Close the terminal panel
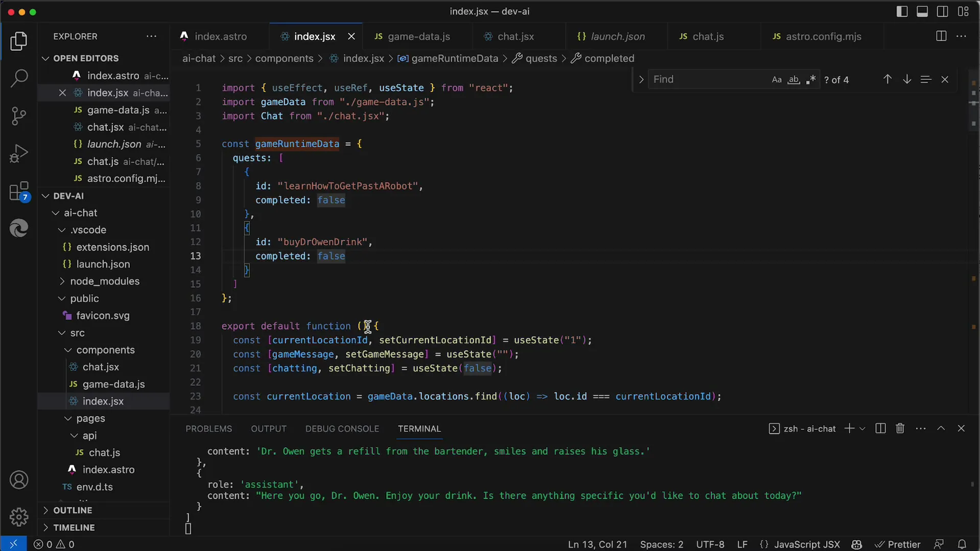Screen dimensions: 980x551 (961, 428)
